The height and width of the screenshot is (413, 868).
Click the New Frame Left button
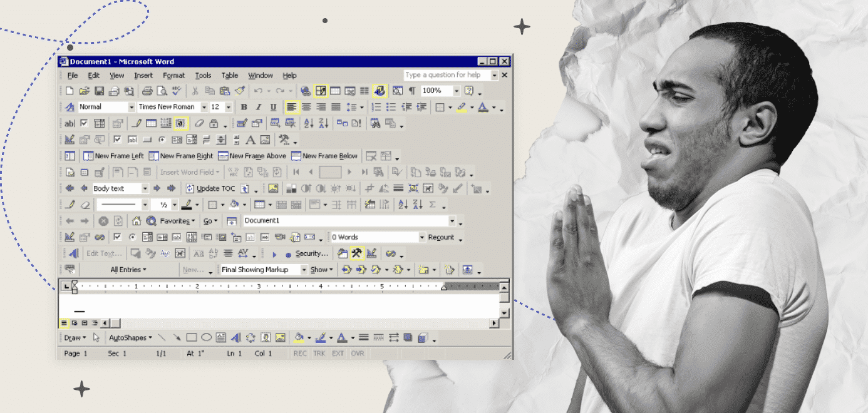pos(113,156)
